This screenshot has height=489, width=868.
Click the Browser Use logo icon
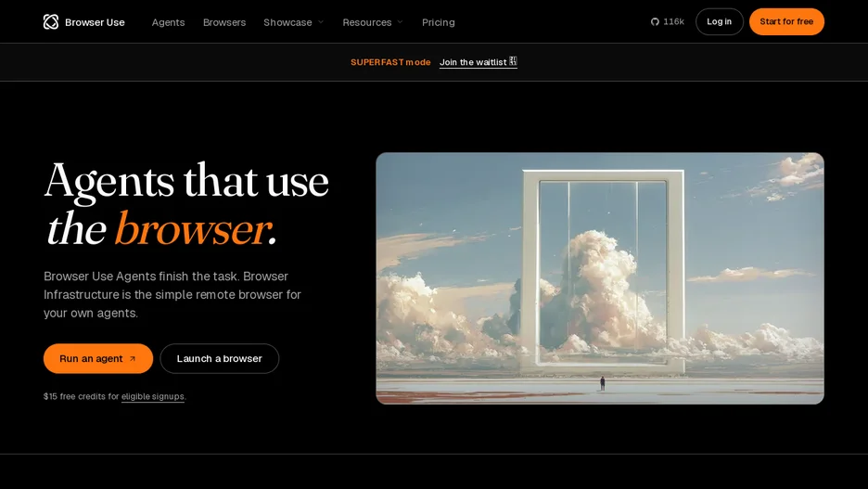(51, 21)
